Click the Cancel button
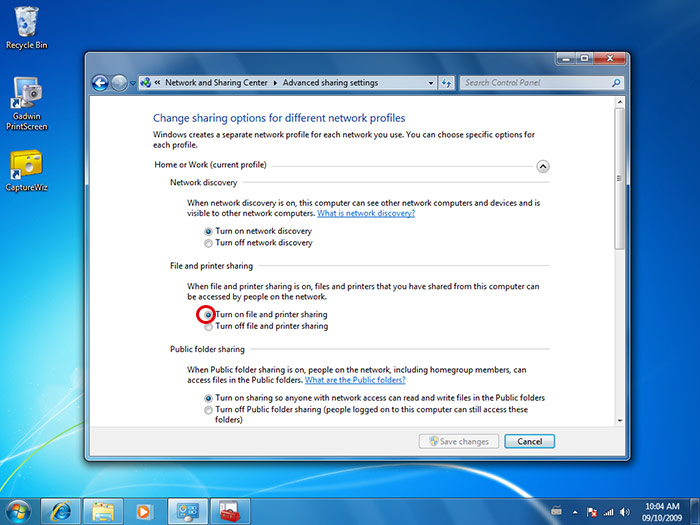 click(529, 442)
